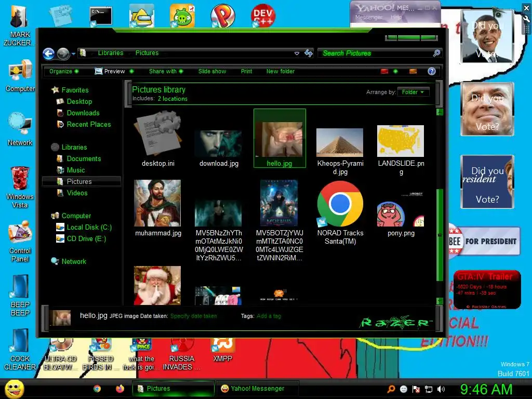Click the Back arrow in Explorer
This screenshot has height=399, width=532.
coord(48,54)
